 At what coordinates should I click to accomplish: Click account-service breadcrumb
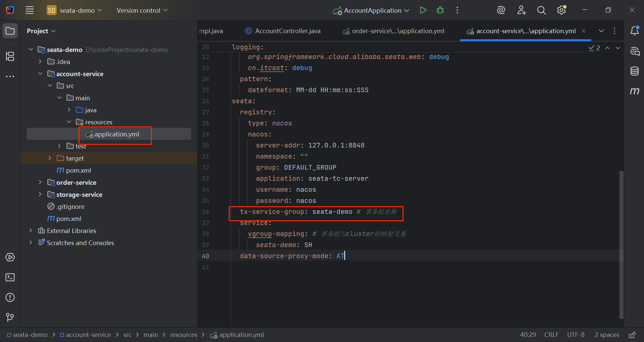(85, 335)
